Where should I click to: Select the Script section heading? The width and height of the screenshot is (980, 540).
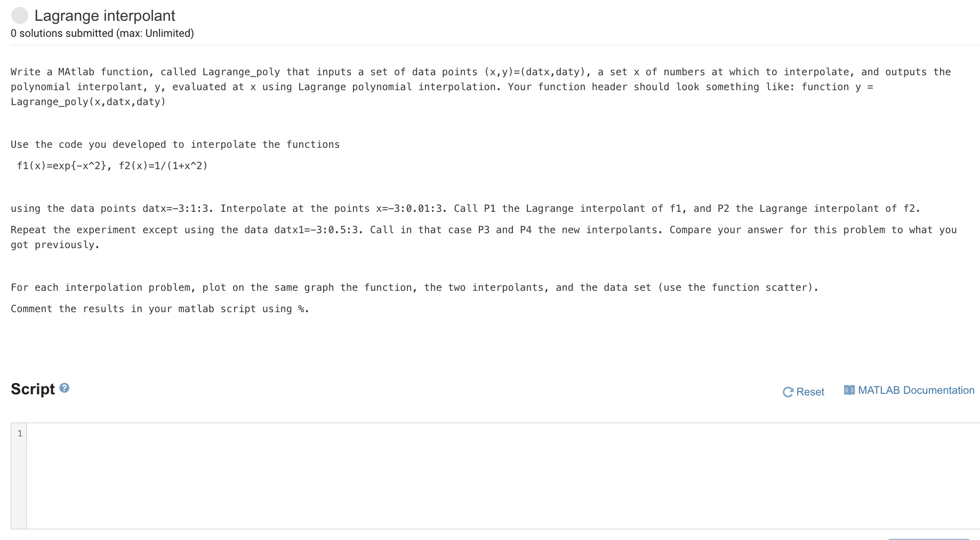coord(33,389)
